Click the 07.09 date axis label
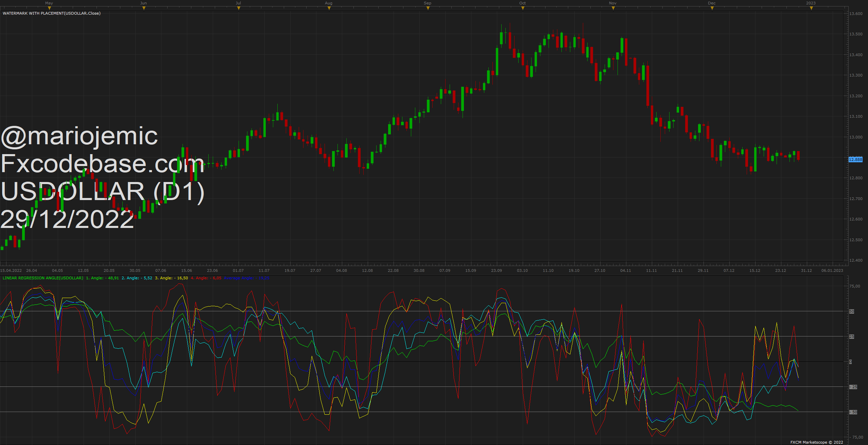This screenshot has height=445, width=868. pyautogui.click(x=445, y=270)
